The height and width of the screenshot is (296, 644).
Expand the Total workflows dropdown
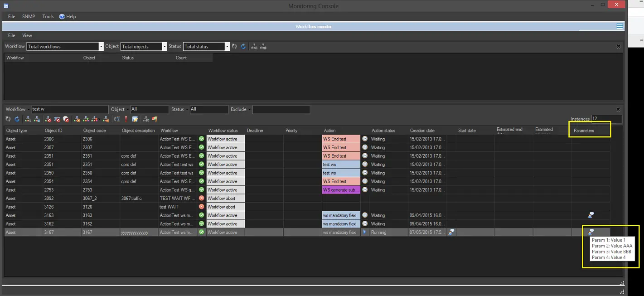click(x=101, y=47)
